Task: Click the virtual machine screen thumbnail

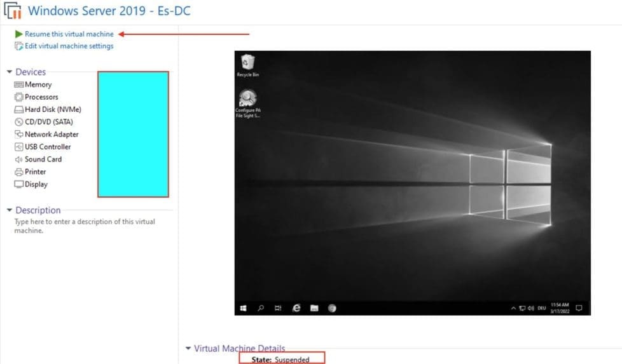Action: click(x=412, y=182)
